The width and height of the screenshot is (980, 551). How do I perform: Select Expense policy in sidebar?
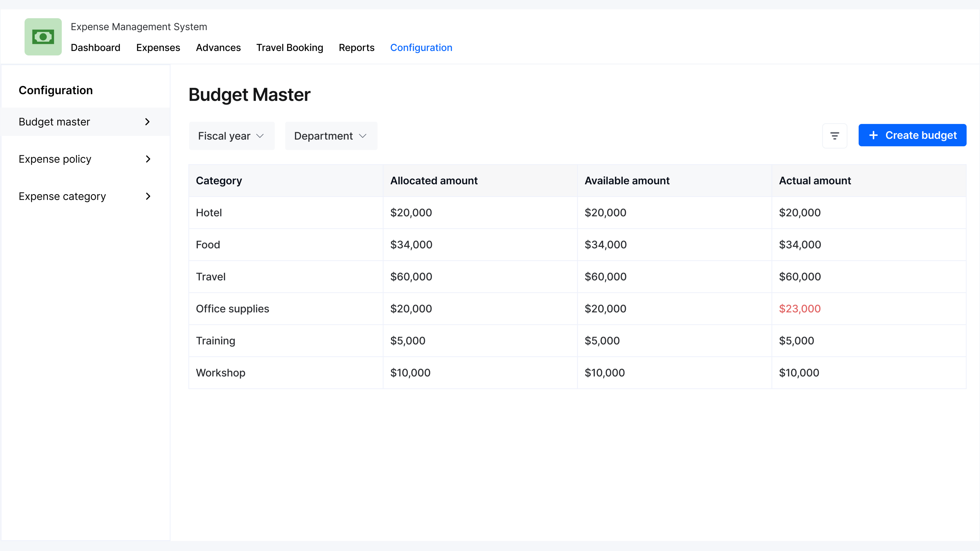click(86, 159)
